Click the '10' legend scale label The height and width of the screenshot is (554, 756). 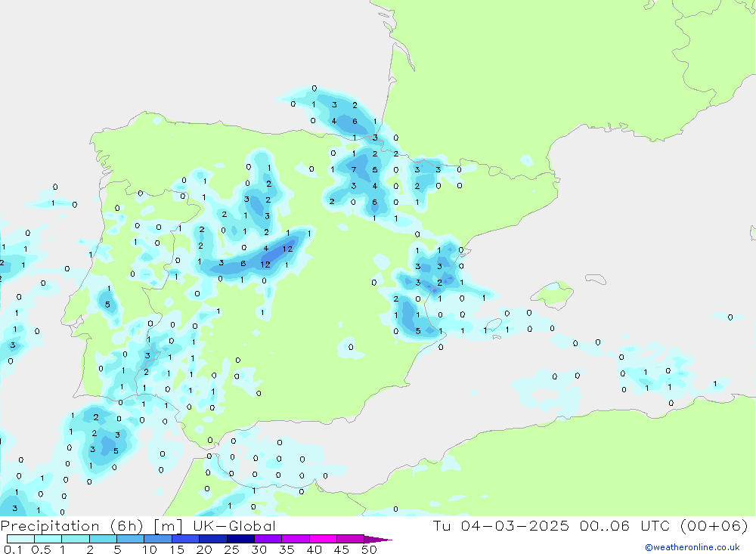150,549
